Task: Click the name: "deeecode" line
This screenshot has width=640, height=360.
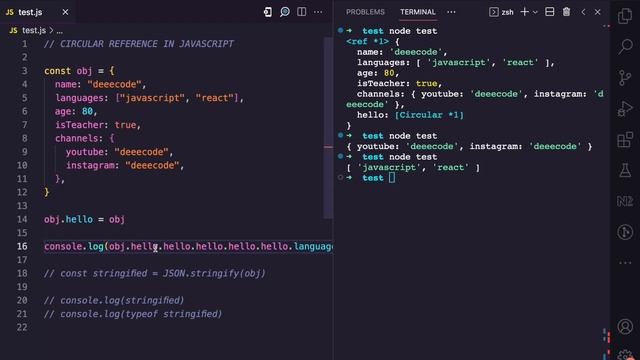Action: click(x=100, y=84)
